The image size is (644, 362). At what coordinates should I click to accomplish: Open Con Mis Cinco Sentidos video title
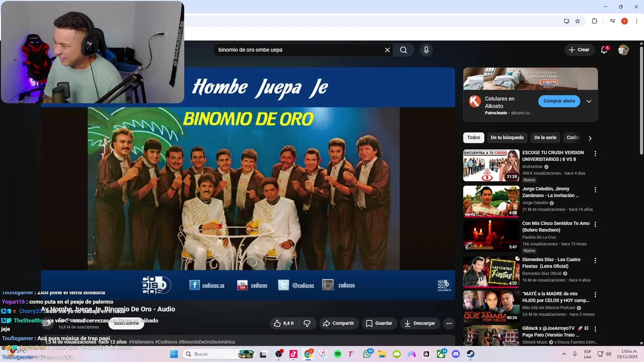click(555, 227)
